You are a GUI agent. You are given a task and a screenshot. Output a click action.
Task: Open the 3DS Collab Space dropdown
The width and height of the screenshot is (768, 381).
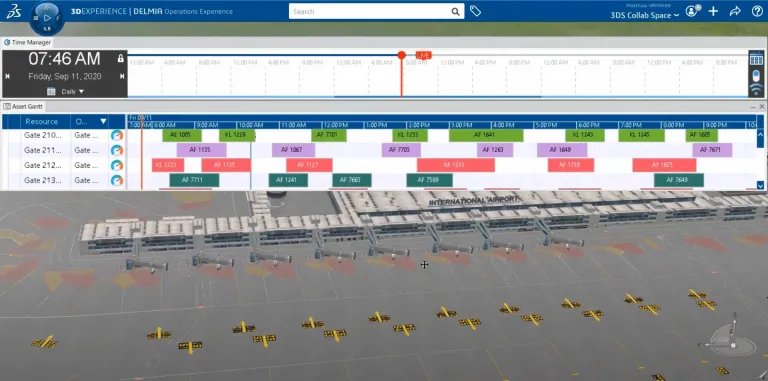click(x=644, y=15)
